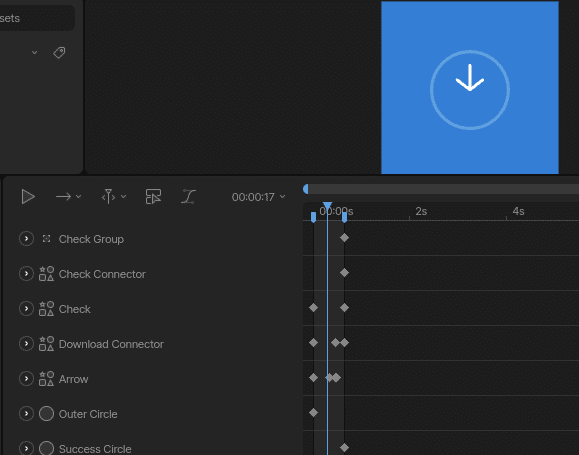Open the easing curve editor icon
The image size is (579, 455).
[x=188, y=196]
